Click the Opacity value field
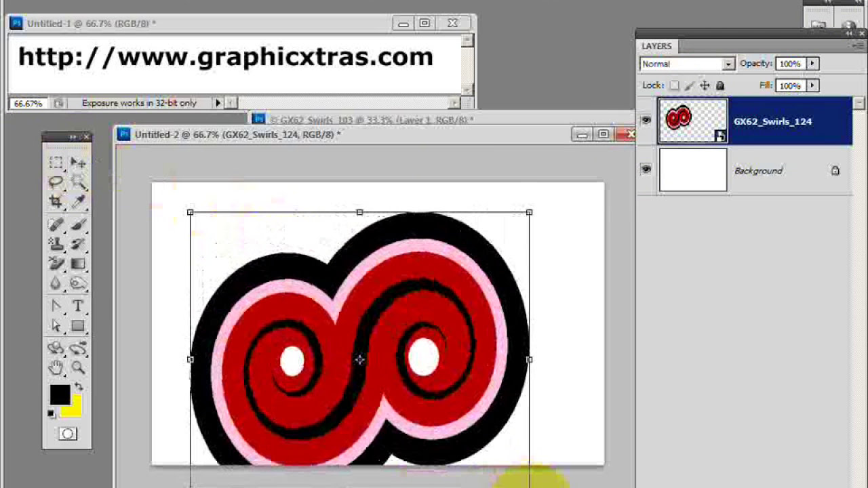The image size is (868, 488). tap(790, 64)
